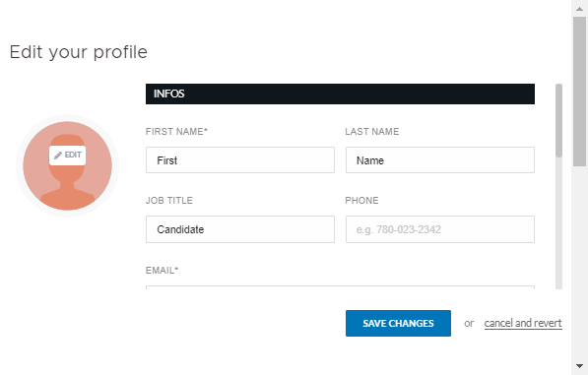This screenshot has width=588, height=375.
Task: Click the inner form scrollbar track below thumb
Action: 559,223
